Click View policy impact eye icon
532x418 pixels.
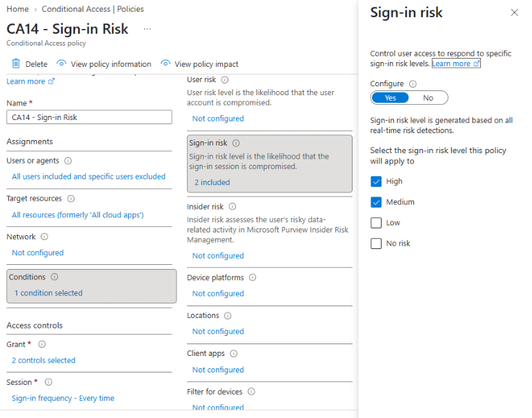pos(165,63)
